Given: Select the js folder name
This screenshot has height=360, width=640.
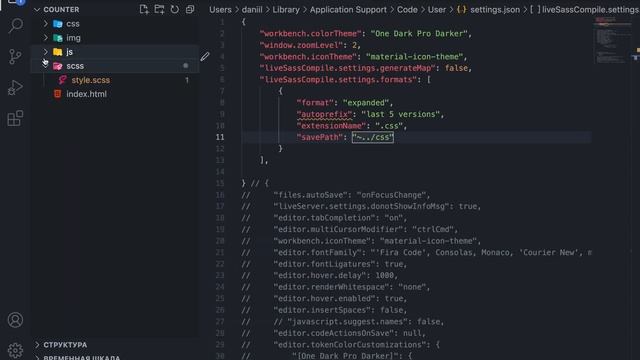Looking at the screenshot, I should click(69, 52).
